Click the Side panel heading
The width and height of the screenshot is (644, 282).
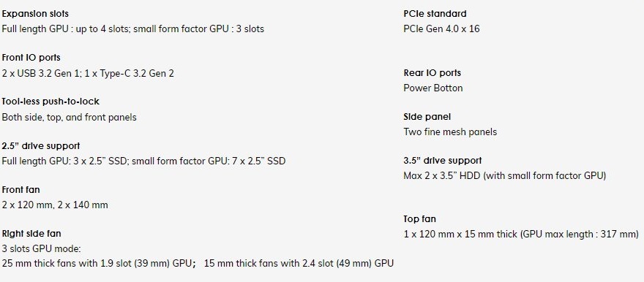[x=427, y=117]
